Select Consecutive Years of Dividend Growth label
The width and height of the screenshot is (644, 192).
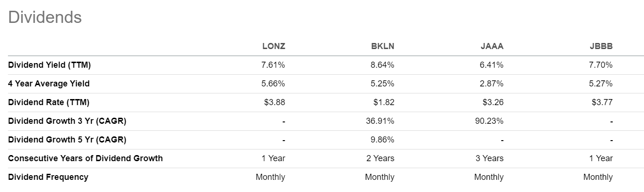tap(85, 158)
